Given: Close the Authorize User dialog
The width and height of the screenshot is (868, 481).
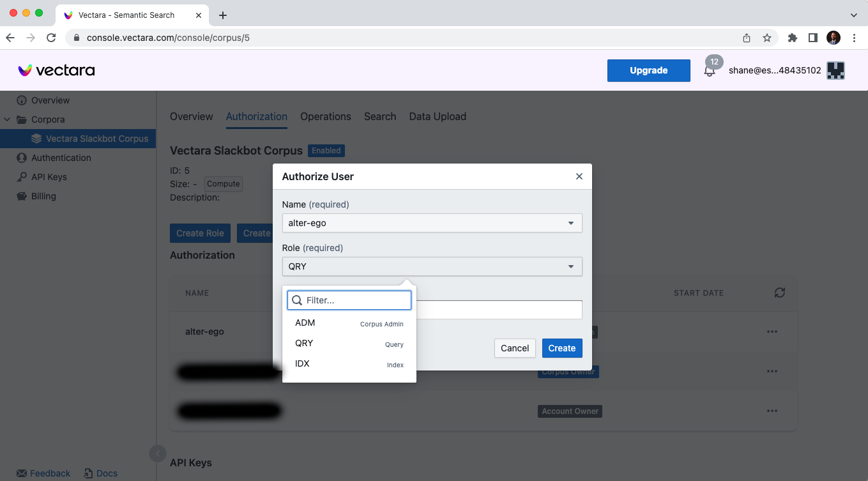Looking at the screenshot, I should 579,176.
